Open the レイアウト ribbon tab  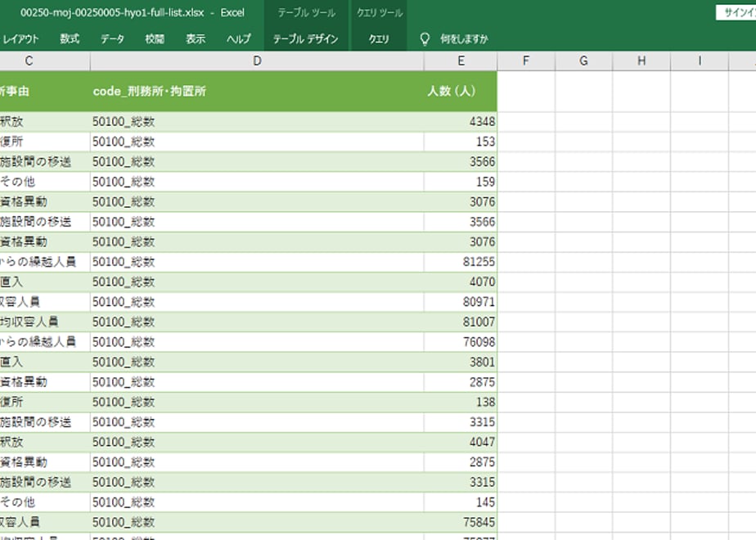[20, 39]
